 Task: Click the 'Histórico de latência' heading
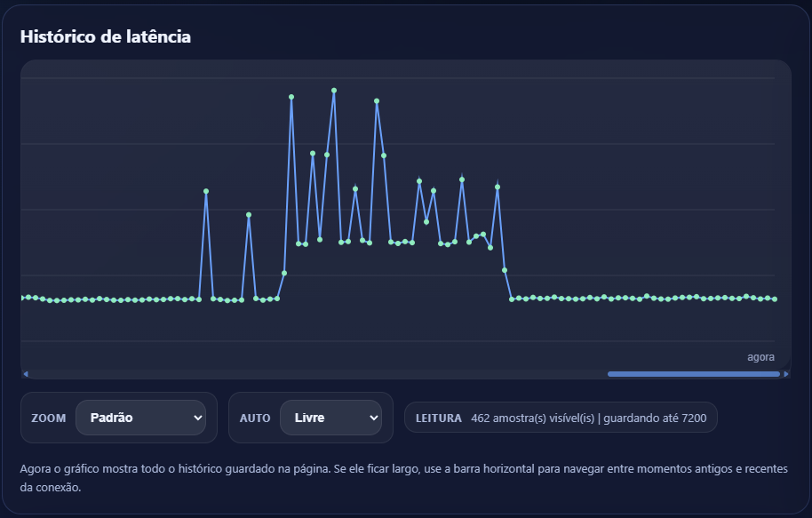(106, 36)
